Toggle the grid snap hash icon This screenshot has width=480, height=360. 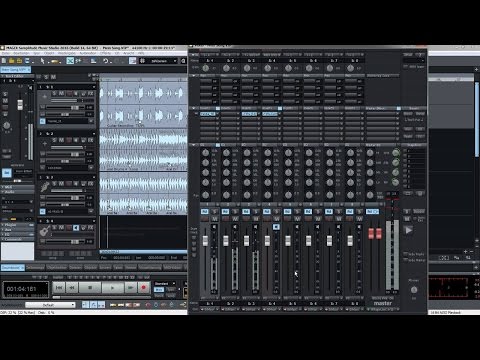(x=142, y=61)
